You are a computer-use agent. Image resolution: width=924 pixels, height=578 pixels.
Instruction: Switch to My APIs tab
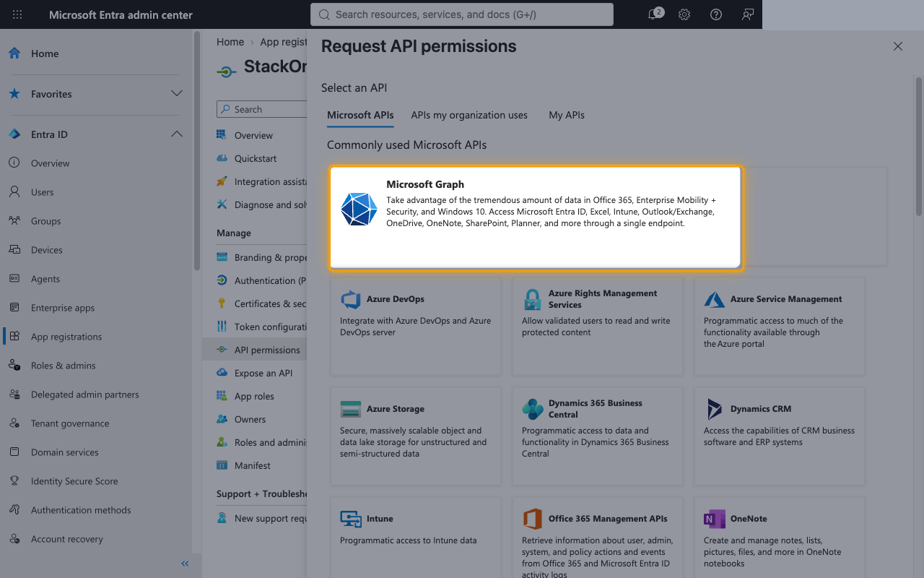(x=567, y=115)
